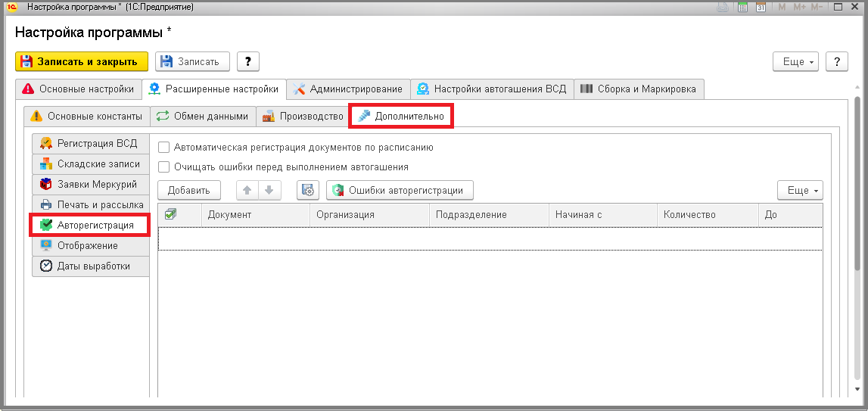Select the Авторегистрация side section
Screen dimensions: 868x411
click(90, 226)
